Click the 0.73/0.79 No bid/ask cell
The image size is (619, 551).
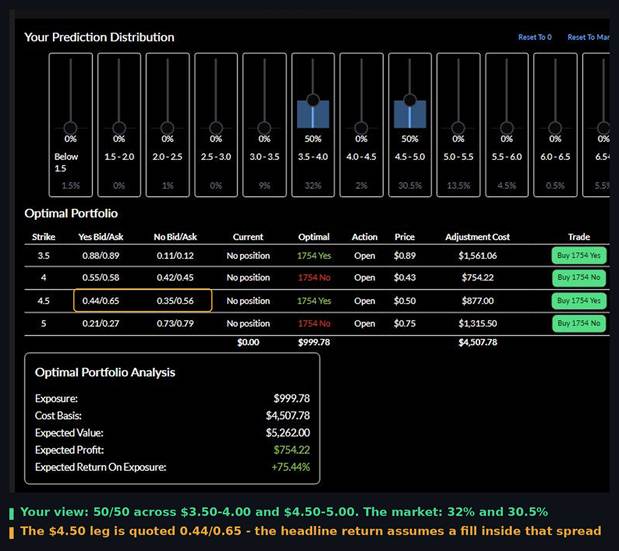click(x=175, y=323)
